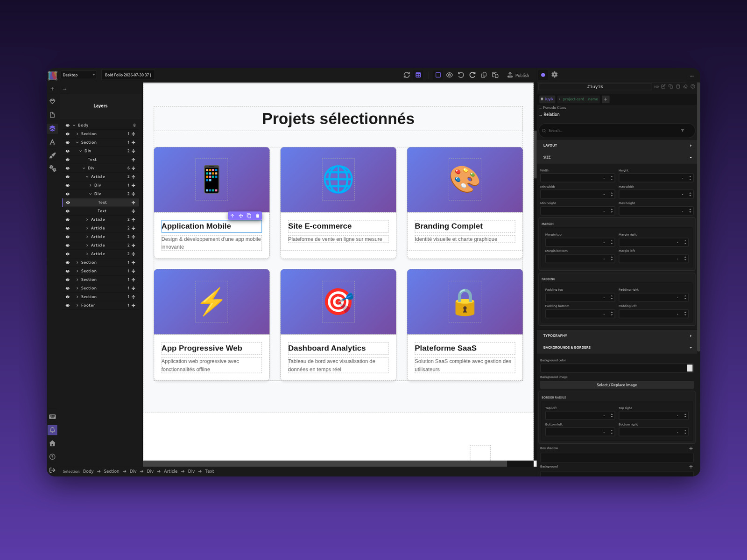The height and width of the screenshot is (560, 747).
Task: Click the Publish button
Action: point(518,75)
